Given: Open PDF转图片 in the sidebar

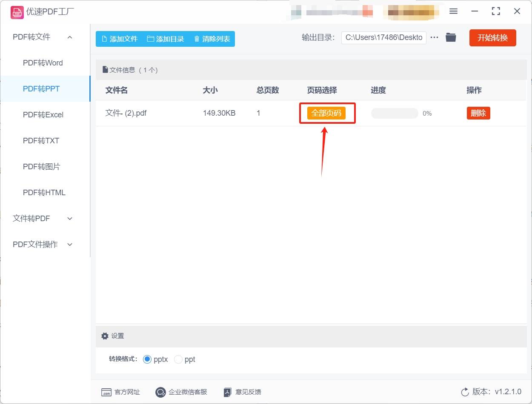Looking at the screenshot, I should [42, 167].
